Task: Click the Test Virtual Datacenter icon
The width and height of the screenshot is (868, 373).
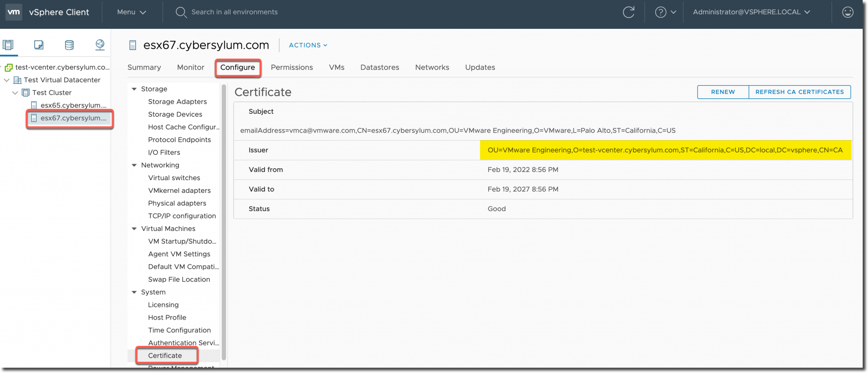Action: click(17, 80)
